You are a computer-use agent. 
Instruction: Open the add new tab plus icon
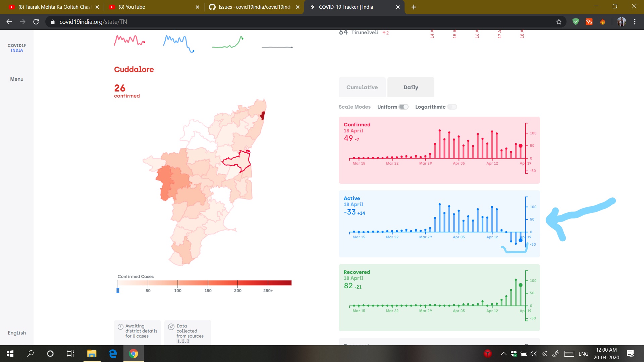coord(414,7)
